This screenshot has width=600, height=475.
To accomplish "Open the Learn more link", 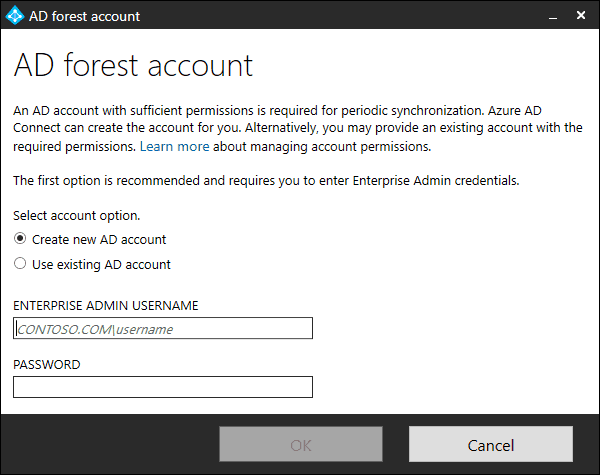I will 174,146.
